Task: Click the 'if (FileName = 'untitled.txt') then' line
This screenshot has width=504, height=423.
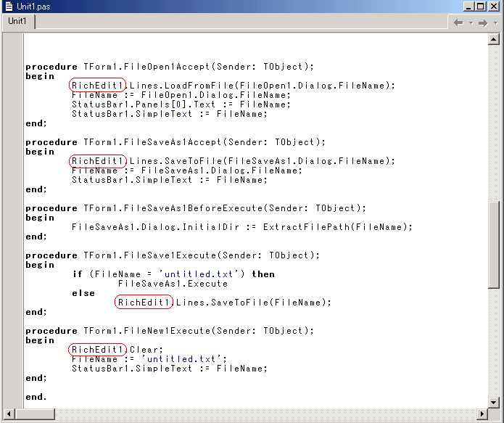Action: (173, 274)
